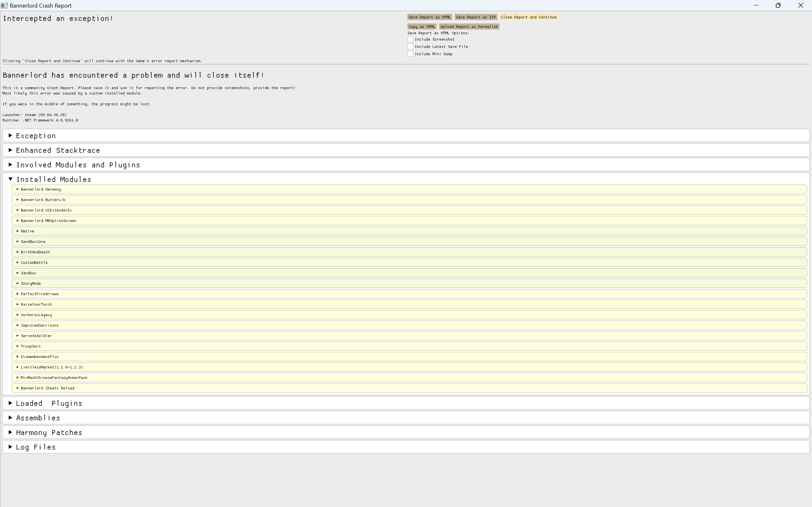812x507 pixels.
Task: Expand Bannerlord.Harmony module details
Action: 409,190
